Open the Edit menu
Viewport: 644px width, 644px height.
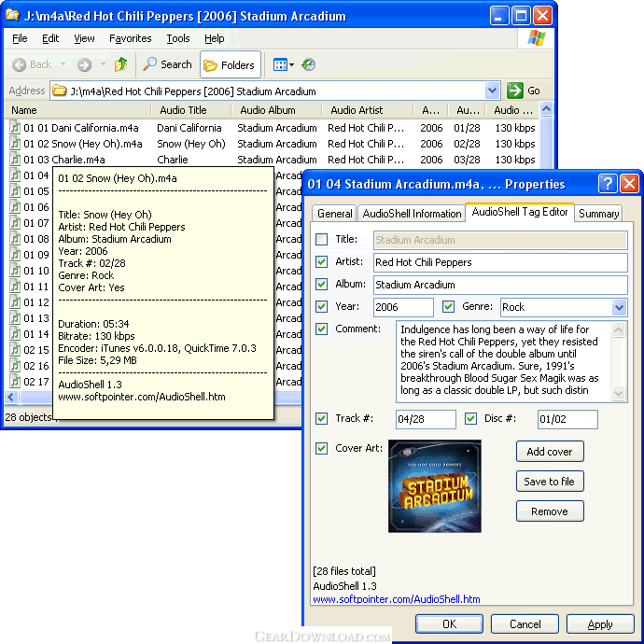click(x=50, y=38)
